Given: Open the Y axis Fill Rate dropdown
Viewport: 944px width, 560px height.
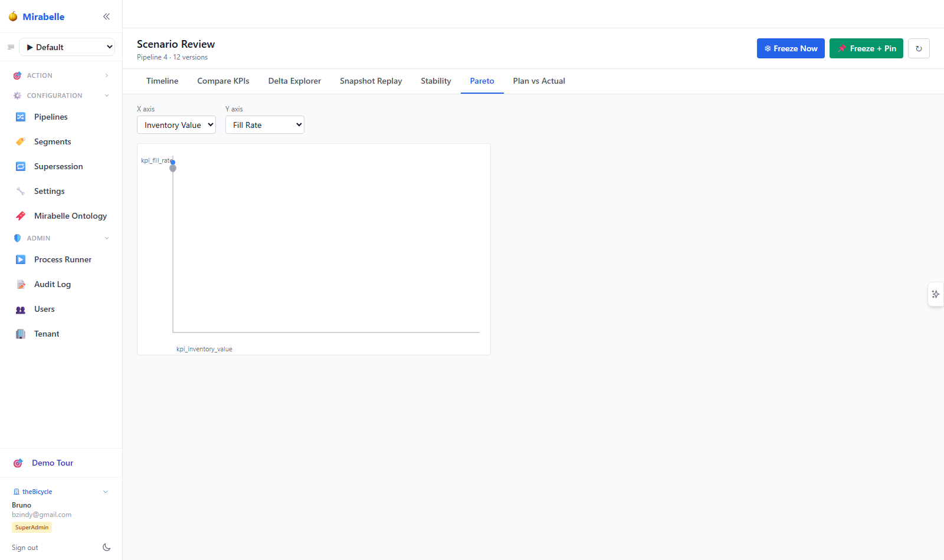Looking at the screenshot, I should (265, 125).
